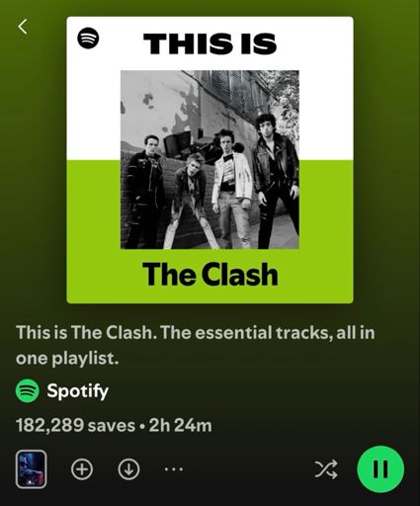Screen dimensions: 420x506
Task: Open more options three-dot menu
Action: [174, 468]
